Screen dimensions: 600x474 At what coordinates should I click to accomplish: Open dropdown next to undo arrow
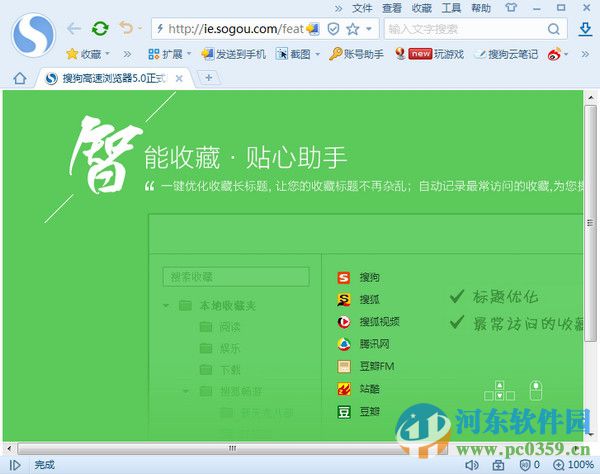tap(140, 28)
